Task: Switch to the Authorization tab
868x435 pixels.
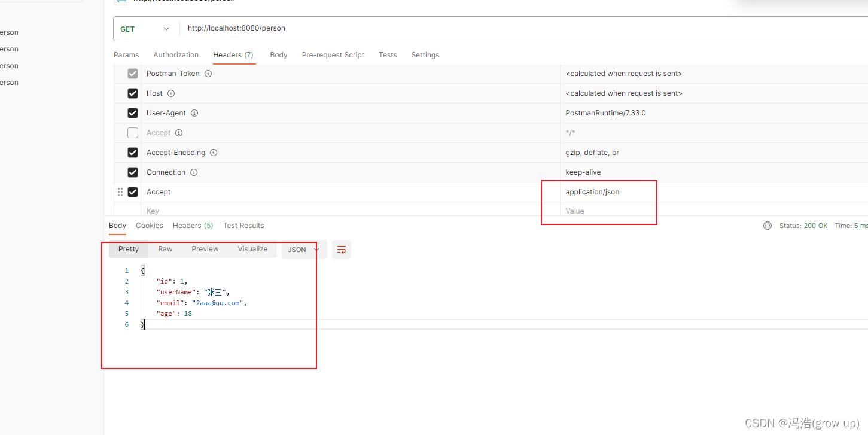Action: tap(176, 55)
